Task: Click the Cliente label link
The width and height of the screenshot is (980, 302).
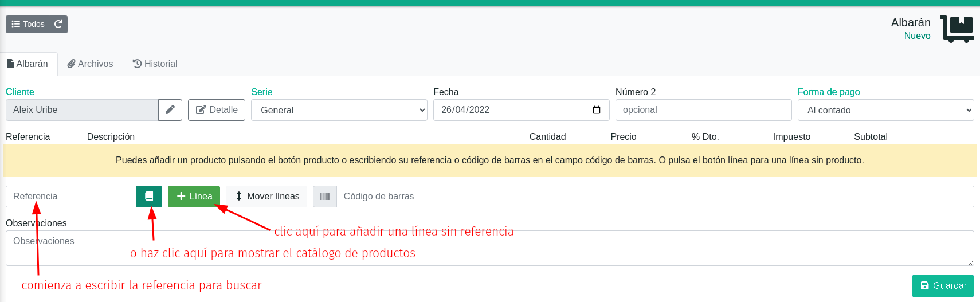Action: tap(20, 92)
